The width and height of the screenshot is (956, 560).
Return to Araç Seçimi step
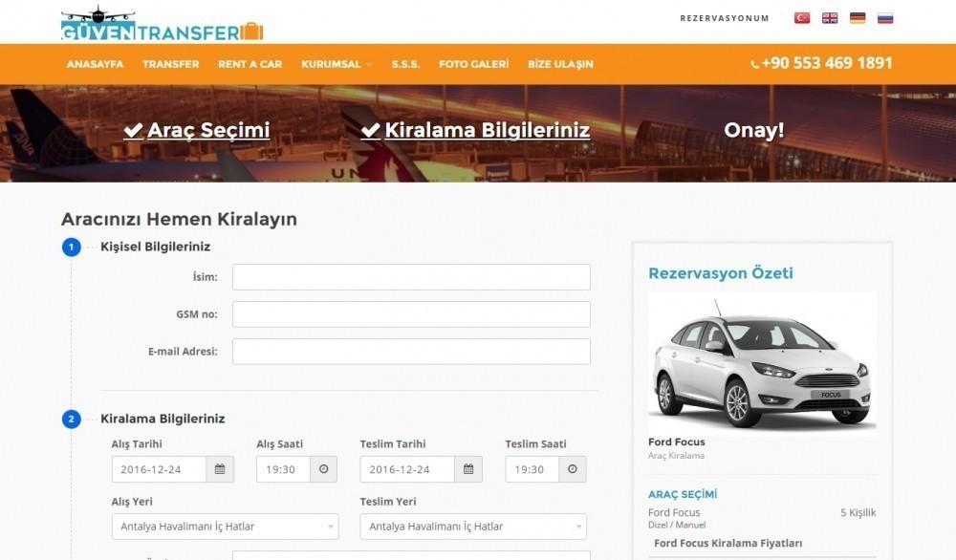tap(196, 130)
